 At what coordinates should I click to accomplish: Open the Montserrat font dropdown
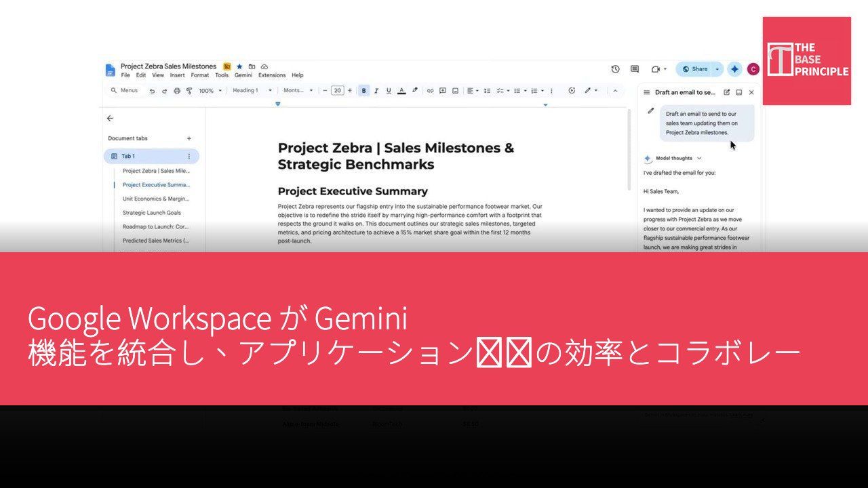[x=298, y=91]
